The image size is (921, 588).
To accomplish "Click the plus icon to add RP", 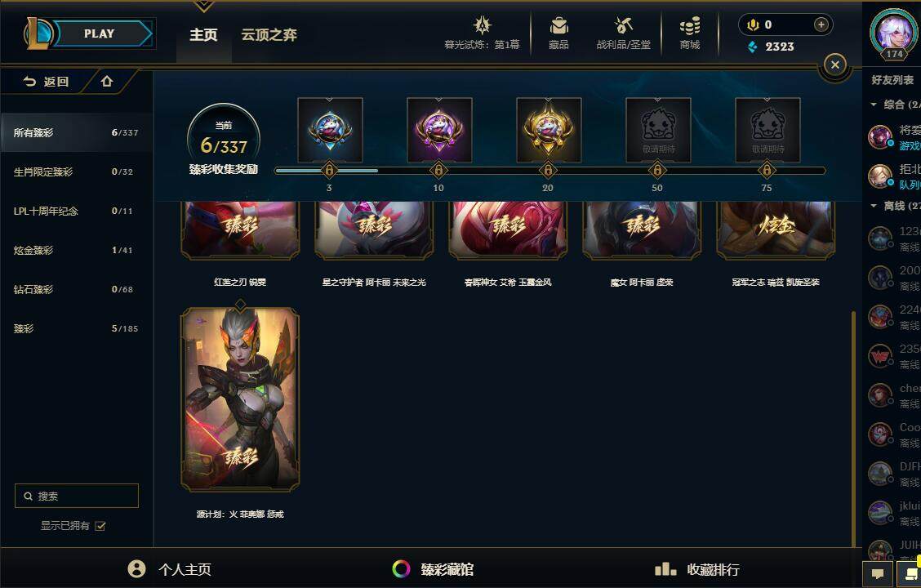I will pos(821,24).
